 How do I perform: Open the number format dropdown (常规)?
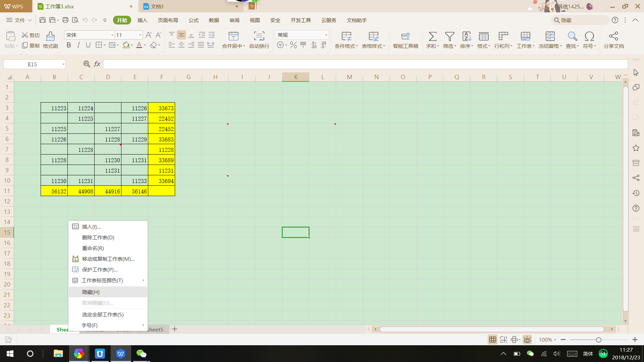pos(326,35)
